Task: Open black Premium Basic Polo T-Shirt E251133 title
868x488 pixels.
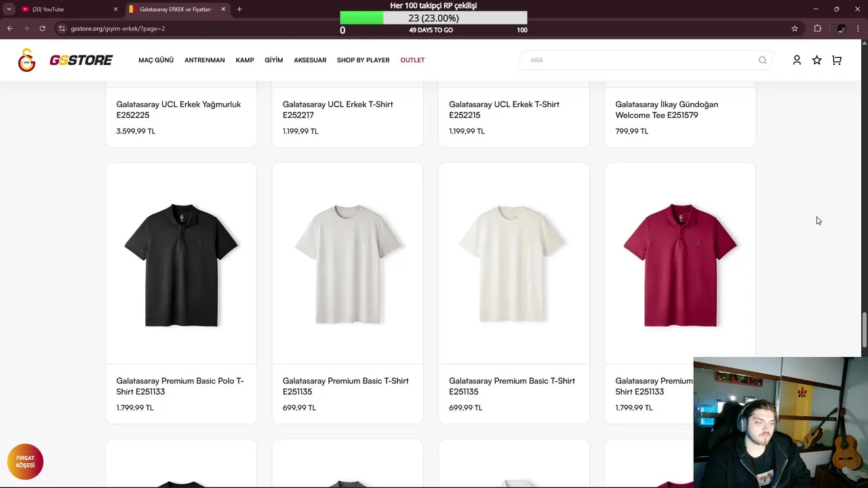Action: coord(180,386)
